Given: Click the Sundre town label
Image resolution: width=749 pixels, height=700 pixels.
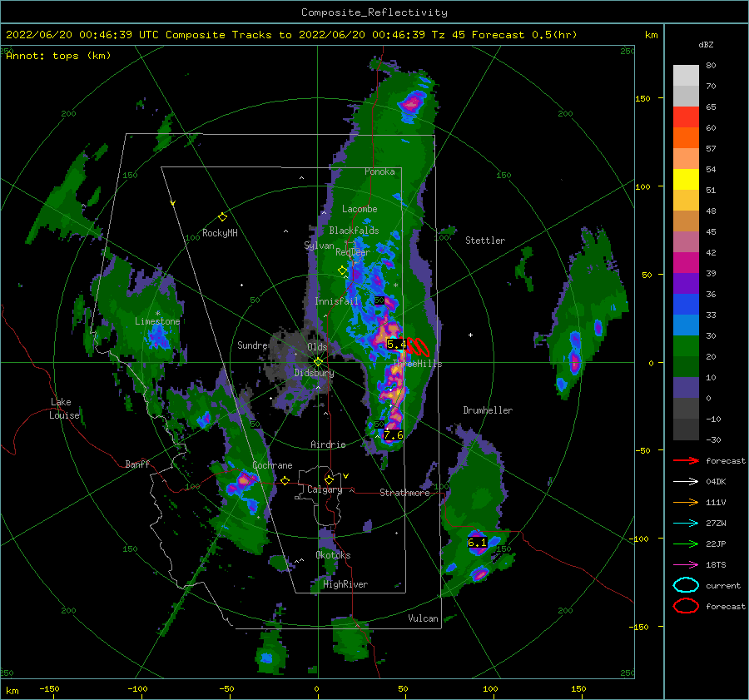Looking at the screenshot, I should 252,345.
